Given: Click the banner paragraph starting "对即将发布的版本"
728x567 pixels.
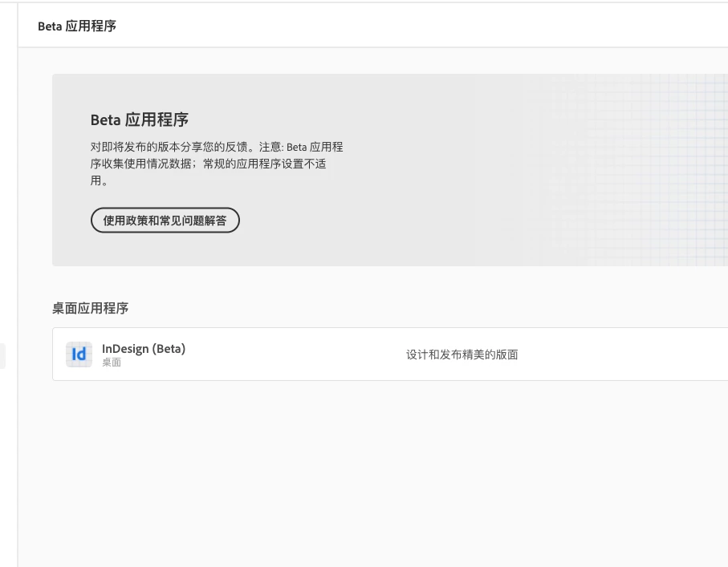Looking at the screenshot, I should (217, 164).
